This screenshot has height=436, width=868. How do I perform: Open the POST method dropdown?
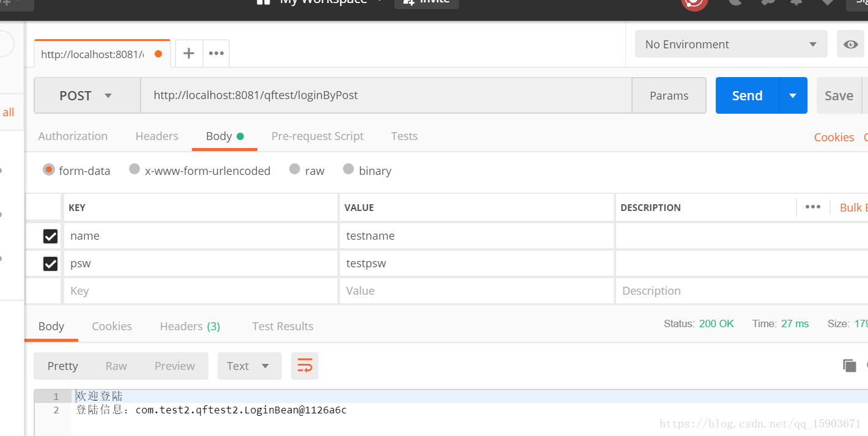pyautogui.click(x=86, y=95)
